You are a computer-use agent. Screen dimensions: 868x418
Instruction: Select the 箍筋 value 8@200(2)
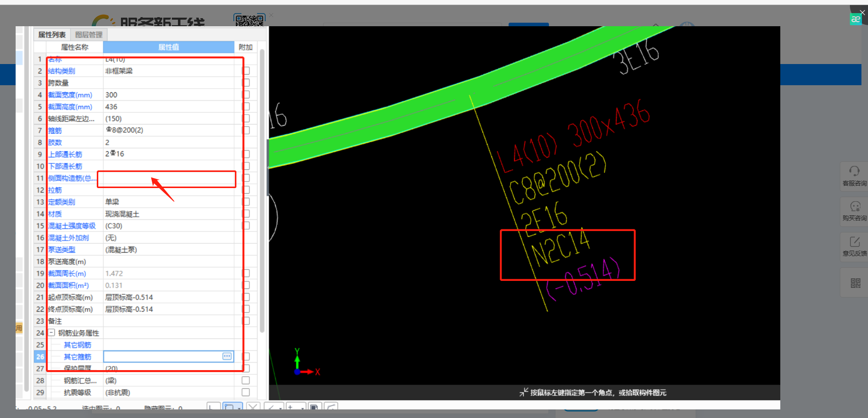click(124, 130)
